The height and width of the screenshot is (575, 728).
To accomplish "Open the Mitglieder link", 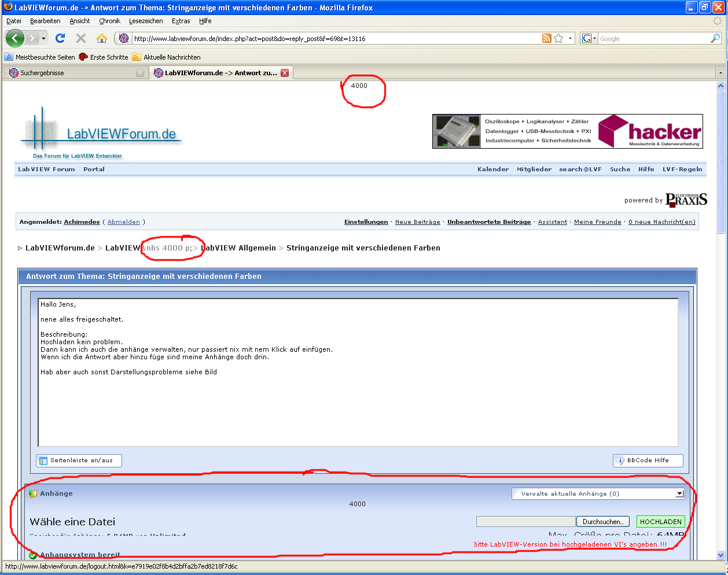I will 534,169.
